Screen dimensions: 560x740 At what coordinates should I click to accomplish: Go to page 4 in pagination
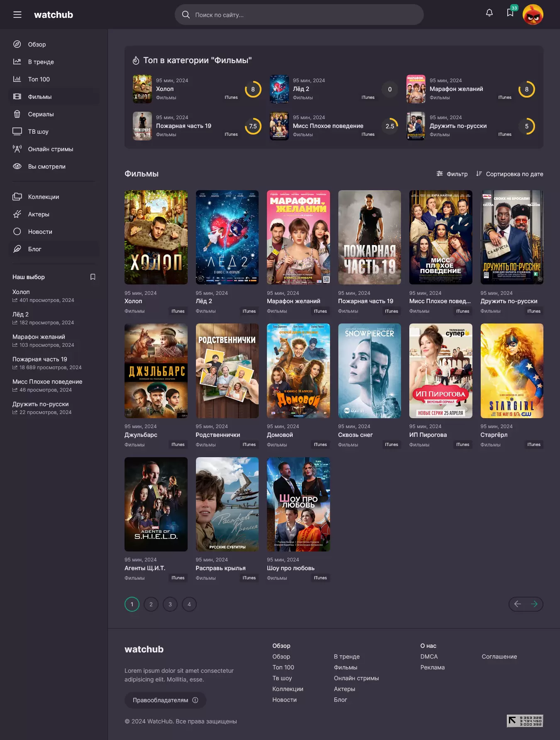189,604
